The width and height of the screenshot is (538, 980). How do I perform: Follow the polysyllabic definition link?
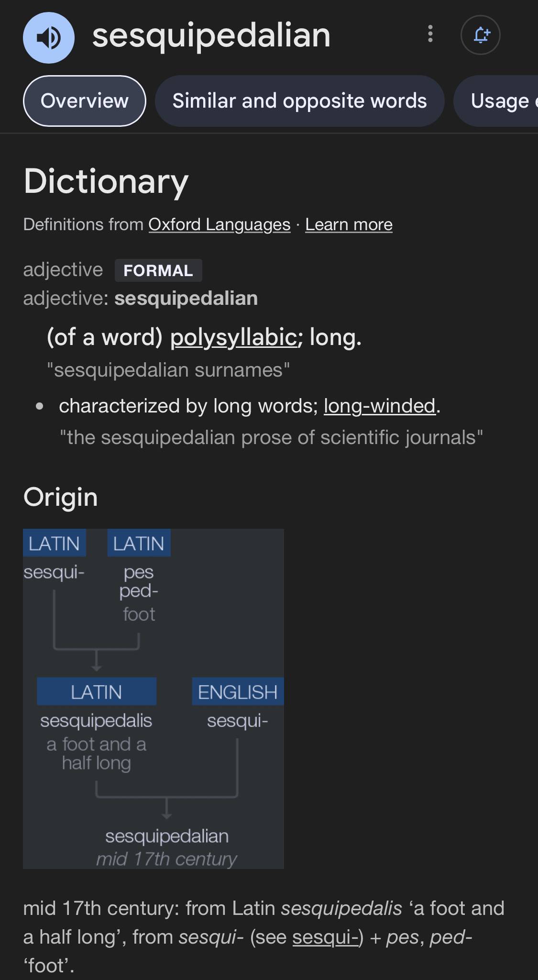(234, 337)
